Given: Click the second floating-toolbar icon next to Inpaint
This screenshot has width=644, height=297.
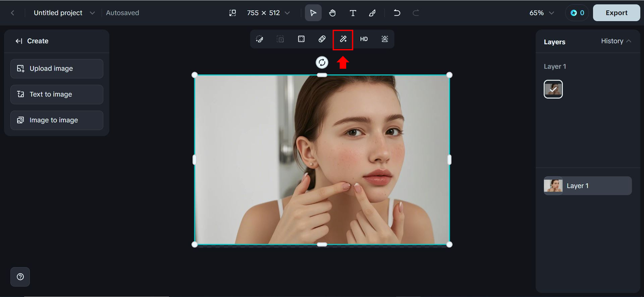Looking at the screenshot, I should [x=280, y=39].
